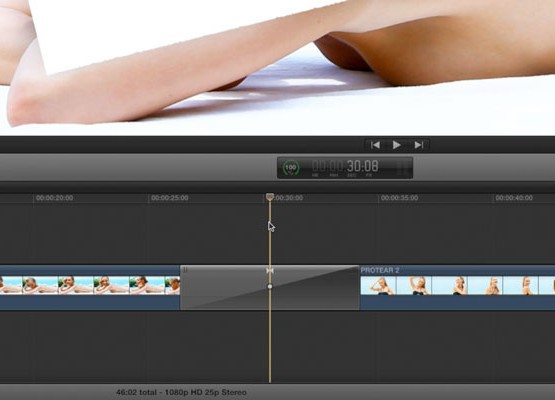This screenshot has height=400, width=555.
Task: Click the left edge handle icon of transition
Action: [185, 270]
